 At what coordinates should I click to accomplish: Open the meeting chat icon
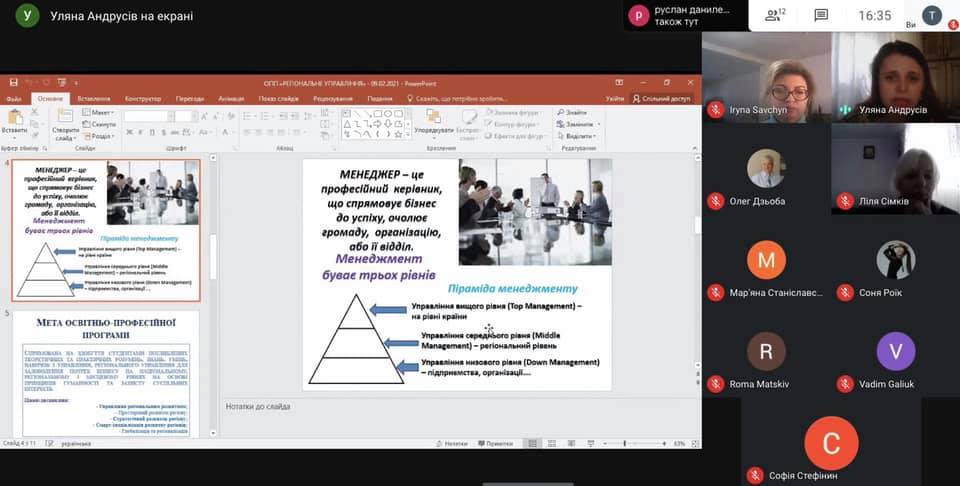tap(821, 15)
